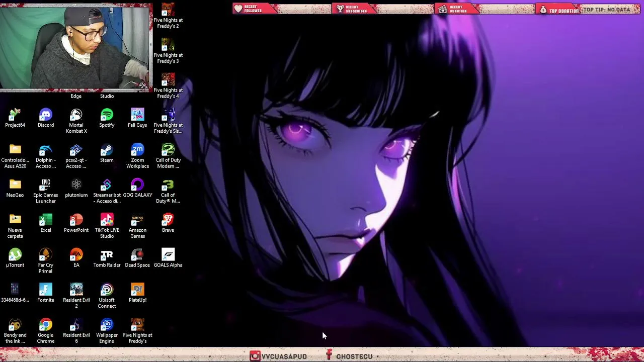
Task: Select the µTorrent desktop icon
Action: coord(15,258)
